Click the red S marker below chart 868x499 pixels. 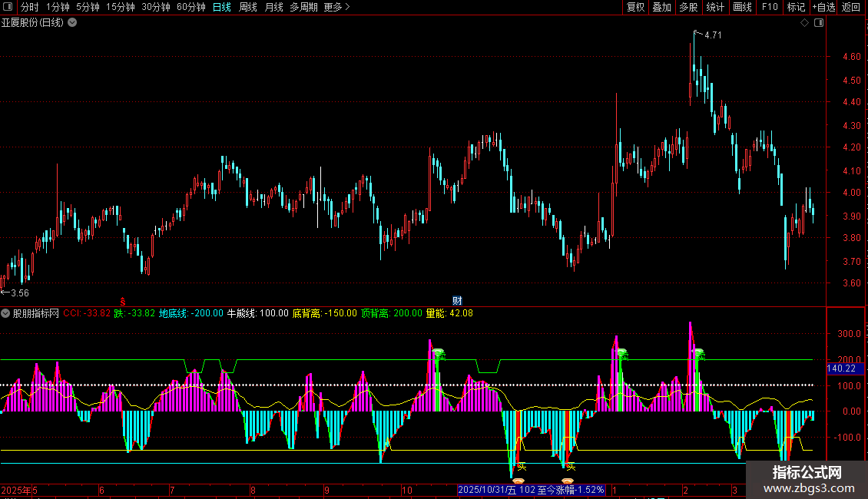tap(123, 302)
